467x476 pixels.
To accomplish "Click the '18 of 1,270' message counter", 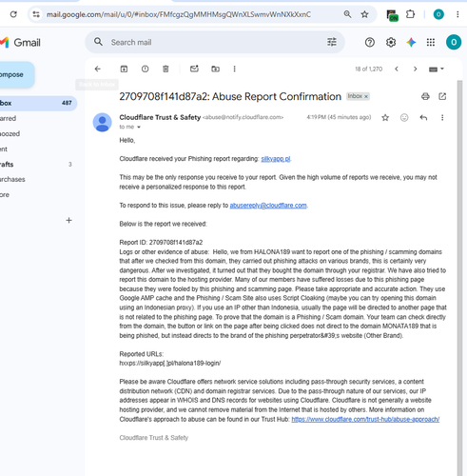I will click(368, 69).
